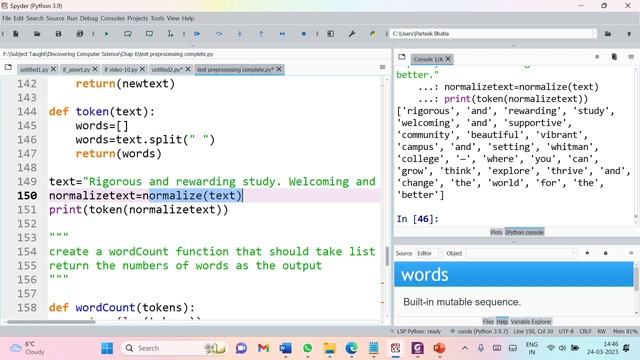Open the Search menu
The image size is (640, 360).
pos(35,18)
